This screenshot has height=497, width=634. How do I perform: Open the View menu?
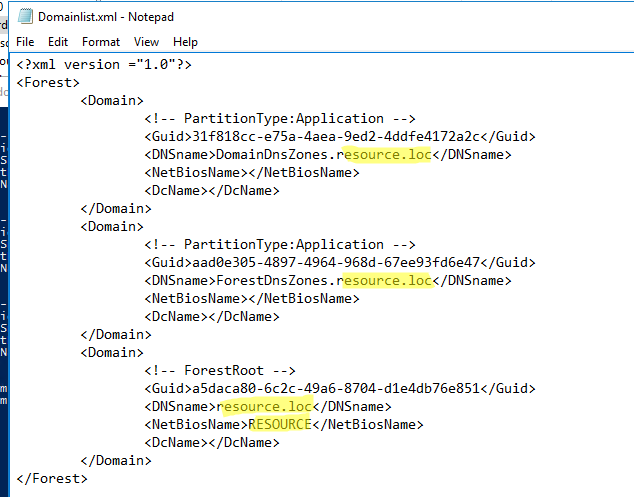146,42
